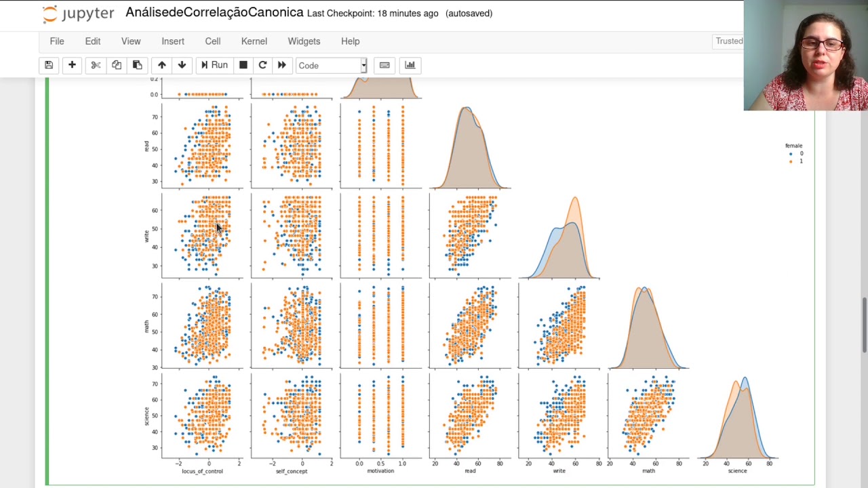Click the write density plot

click(559, 236)
